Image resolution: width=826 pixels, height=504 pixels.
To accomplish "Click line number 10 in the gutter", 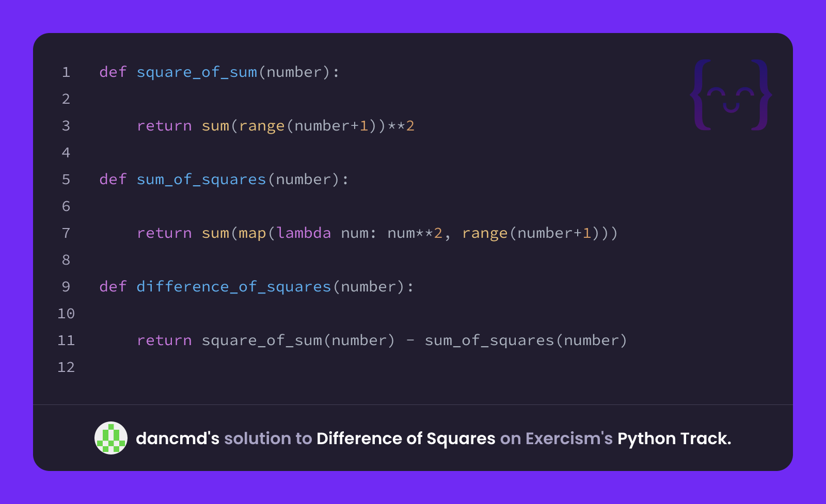I will [x=66, y=314].
